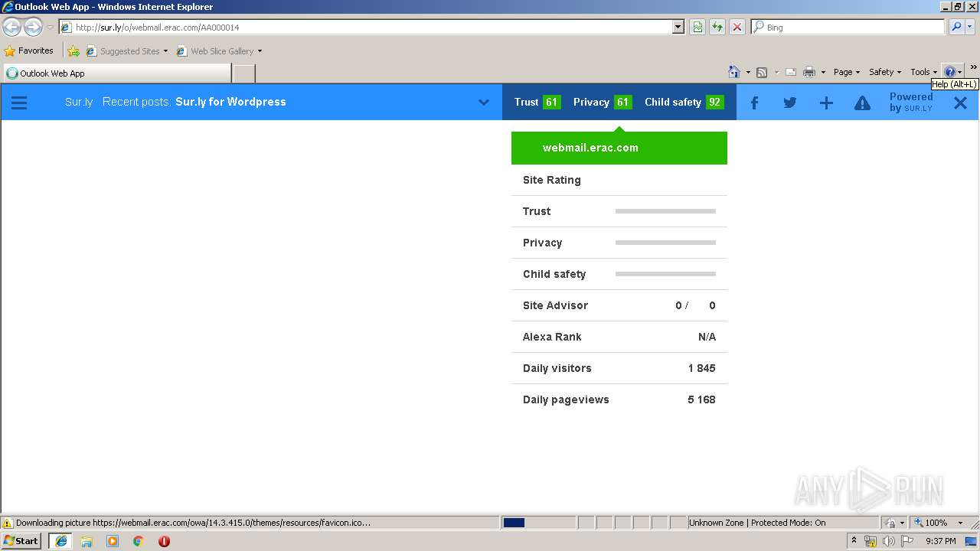Open media player from taskbar
The image size is (980, 551).
click(x=113, y=541)
